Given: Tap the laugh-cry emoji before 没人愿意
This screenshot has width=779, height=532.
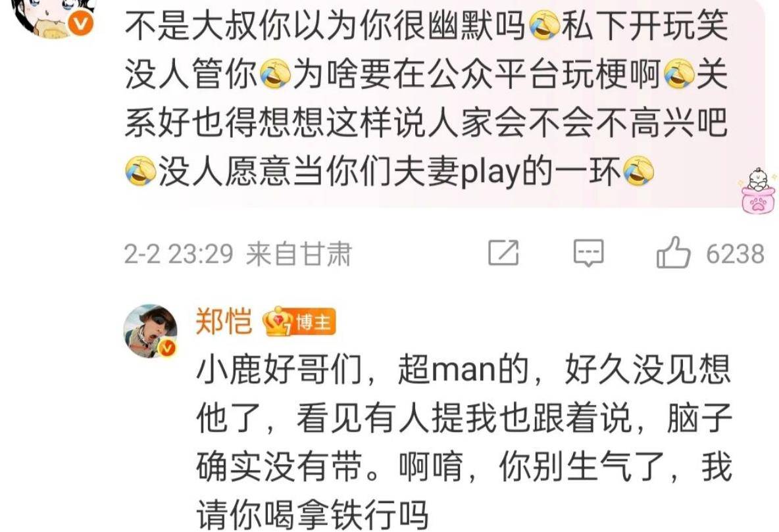Looking at the screenshot, I should coord(140,171).
